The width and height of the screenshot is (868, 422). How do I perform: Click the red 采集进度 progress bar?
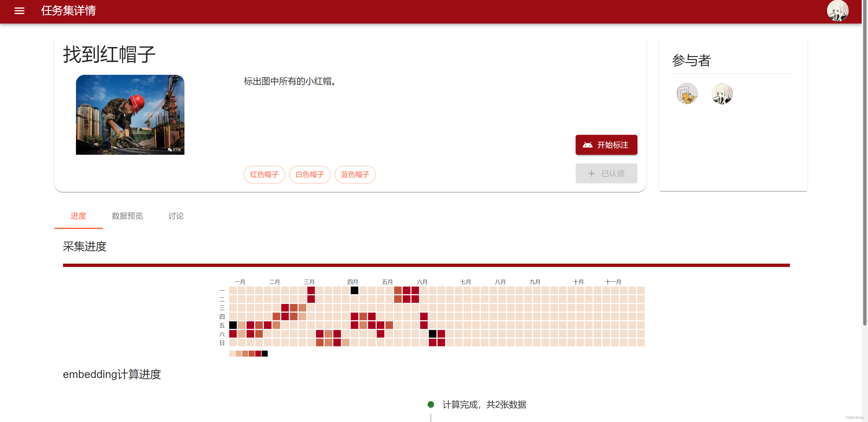tap(426, 265)
